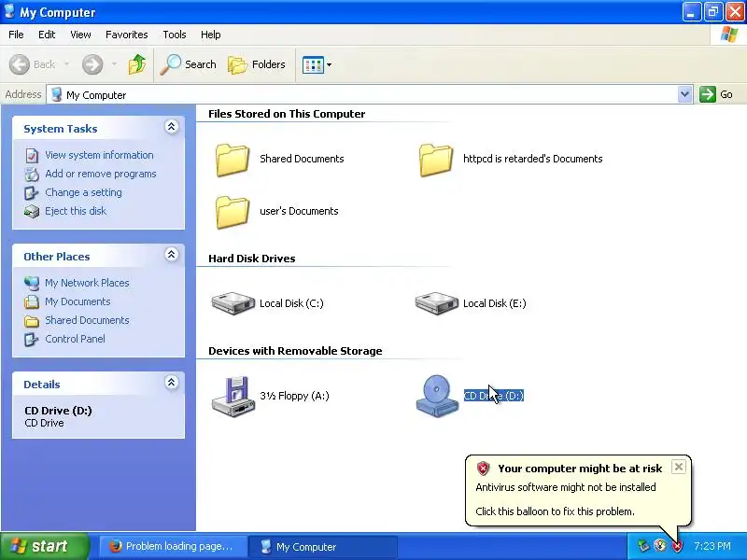Switch to Problem loading page Firefox taskbar button
747x560 pixels.
(174, 546)
